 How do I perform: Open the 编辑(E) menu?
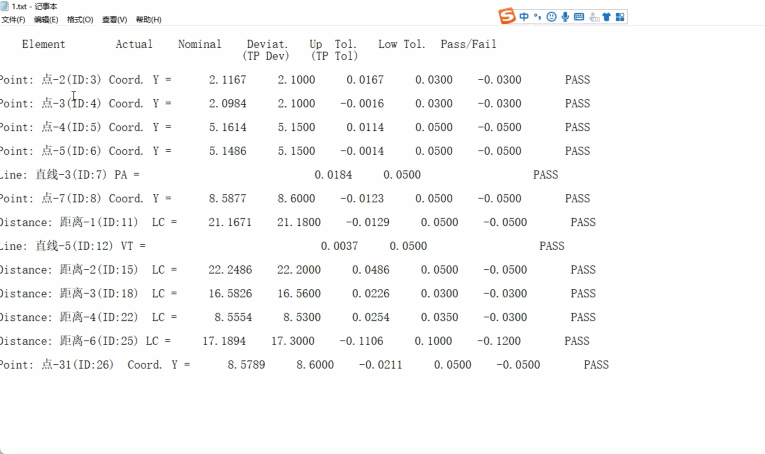(46, 20)
